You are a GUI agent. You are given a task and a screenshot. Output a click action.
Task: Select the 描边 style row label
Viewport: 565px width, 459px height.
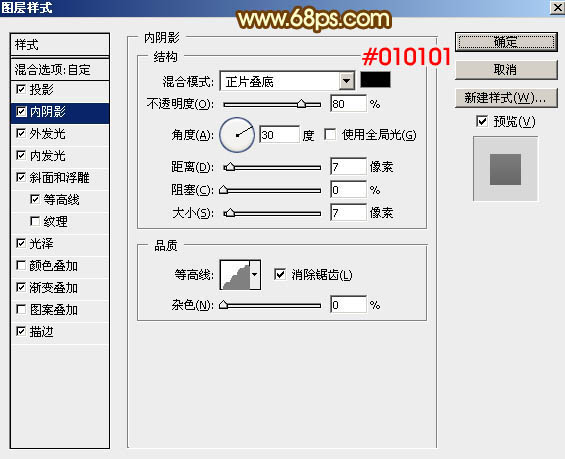[x=41, y=332]
